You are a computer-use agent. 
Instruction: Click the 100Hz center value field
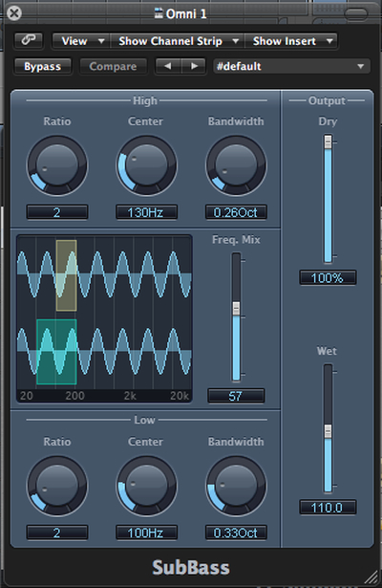click(146, 533)
